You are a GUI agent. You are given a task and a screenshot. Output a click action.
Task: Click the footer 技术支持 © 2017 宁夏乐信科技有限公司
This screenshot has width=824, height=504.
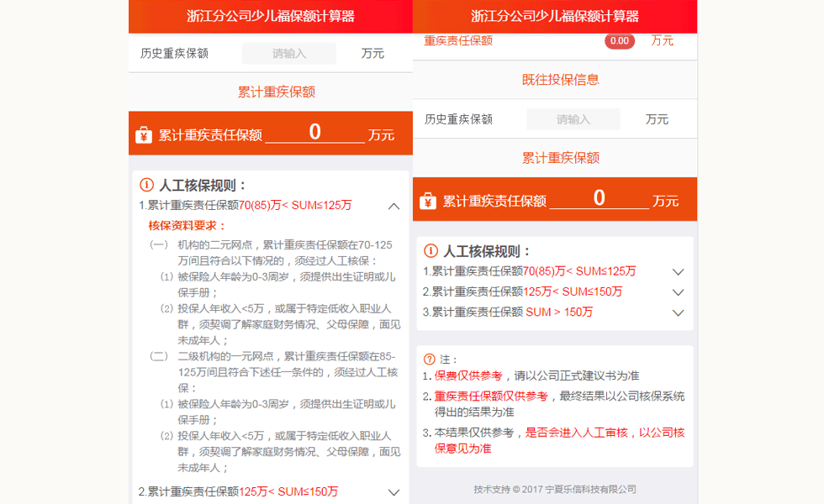pyautogui.click(x=555, y=489)
